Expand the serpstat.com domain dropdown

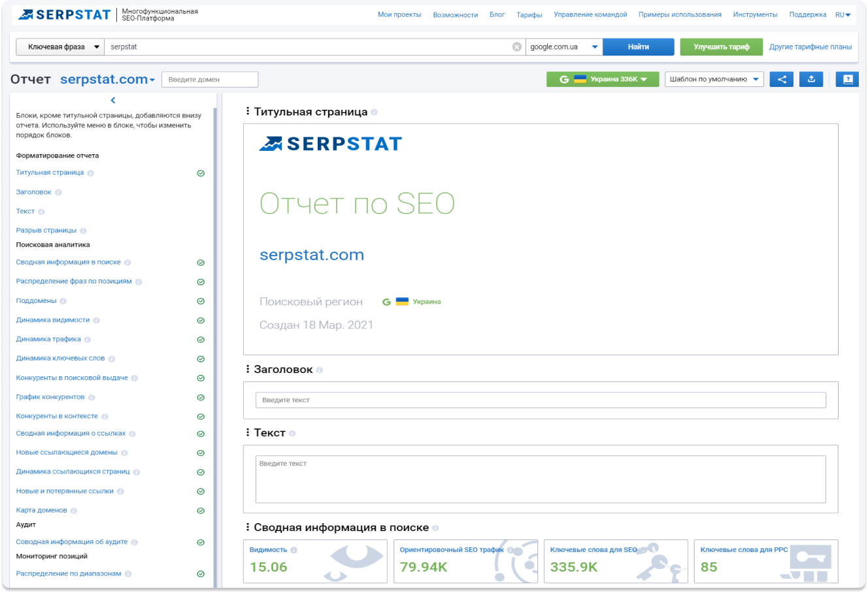coord(108,79)
